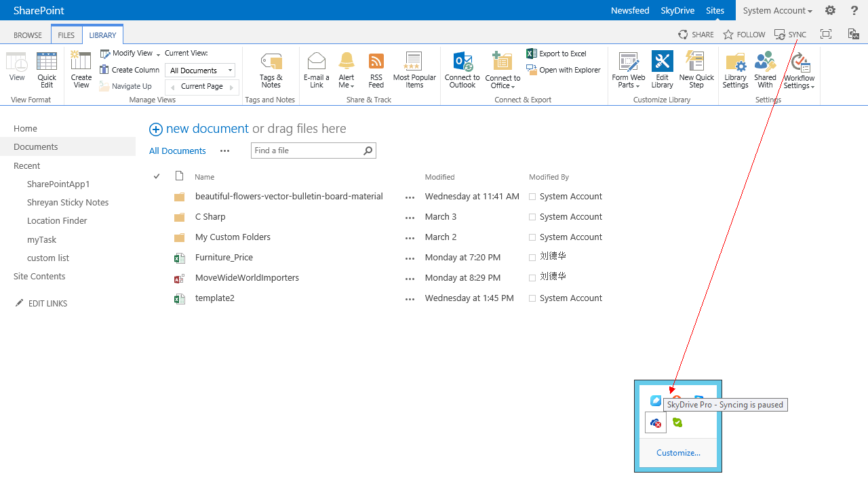Screen dimensions: 868x478
Task: Open ellipsis menu for template2
Action: click(x=410, y=299)
